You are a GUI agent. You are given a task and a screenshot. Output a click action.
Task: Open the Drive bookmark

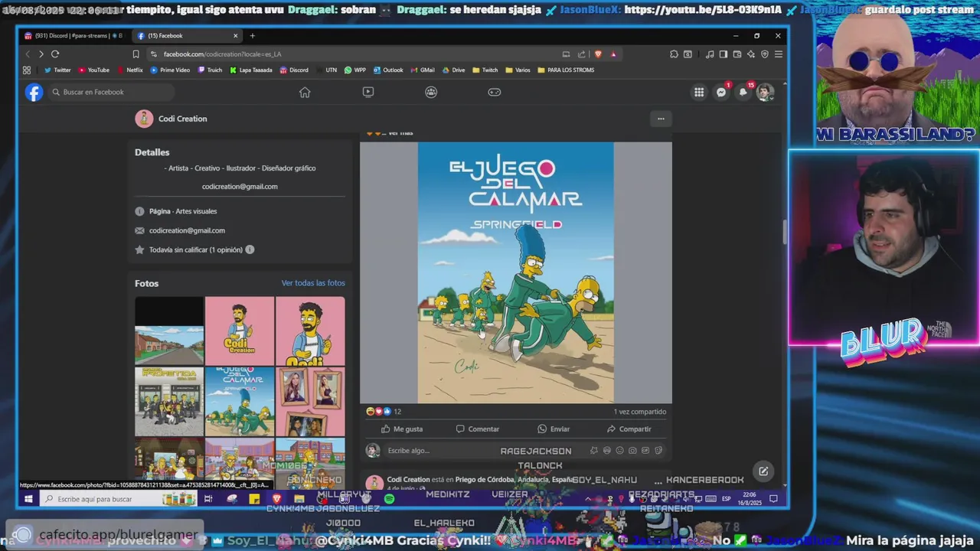453,70
